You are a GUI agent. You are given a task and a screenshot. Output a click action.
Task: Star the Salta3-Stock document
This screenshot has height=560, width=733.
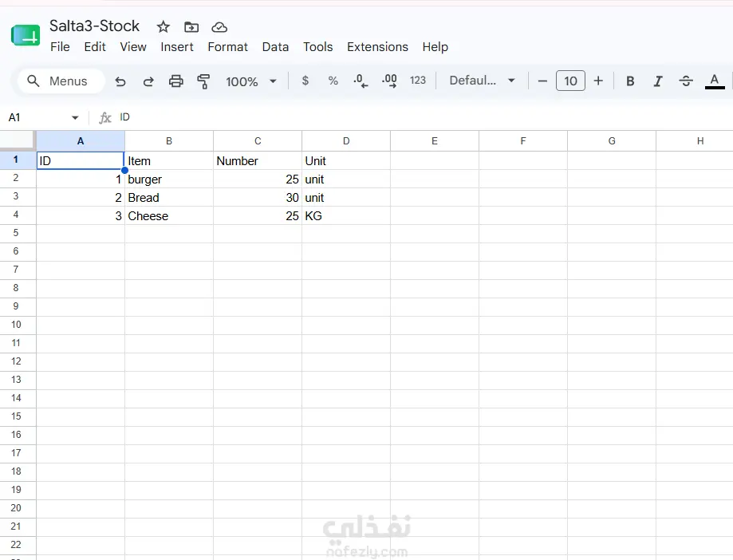(164, 27)
